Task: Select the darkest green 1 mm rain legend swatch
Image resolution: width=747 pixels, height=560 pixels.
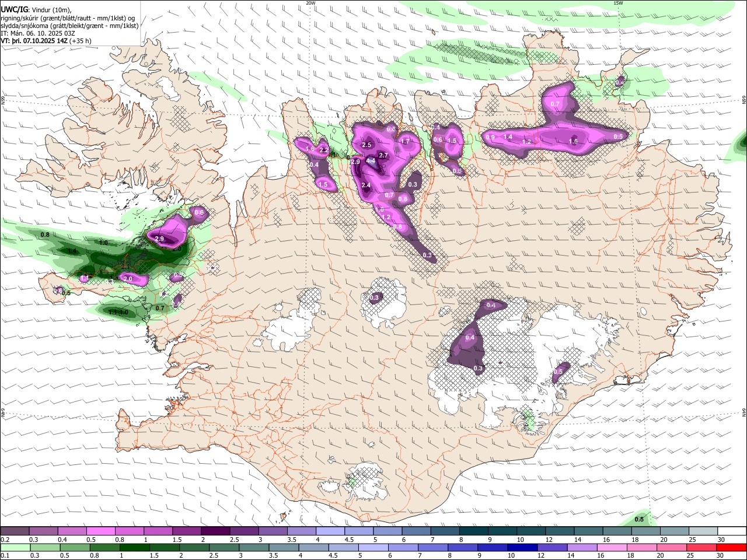Action: [134, 547]
